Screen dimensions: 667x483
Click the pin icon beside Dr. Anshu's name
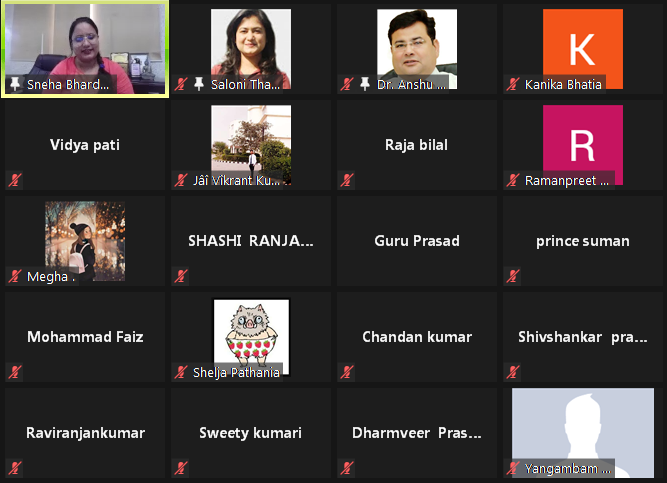coord(365,84)
